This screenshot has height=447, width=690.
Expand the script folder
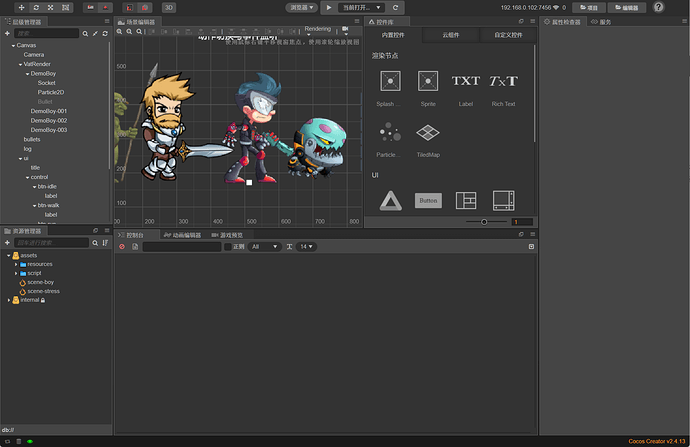tap(16, 273)
